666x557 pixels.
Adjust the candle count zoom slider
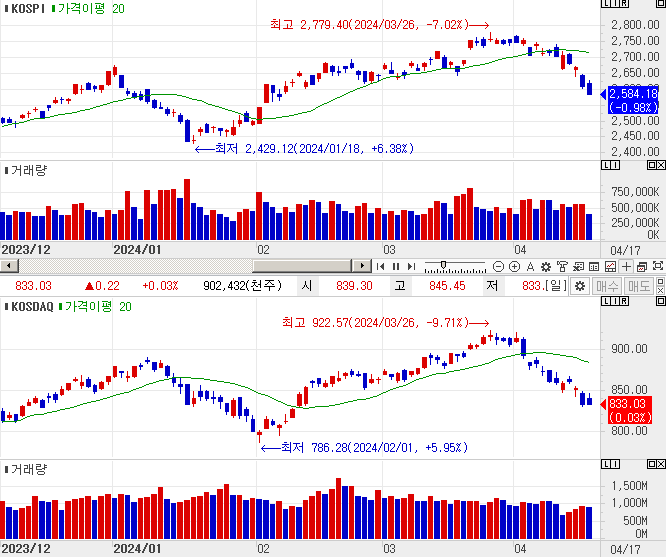(443, 266)
